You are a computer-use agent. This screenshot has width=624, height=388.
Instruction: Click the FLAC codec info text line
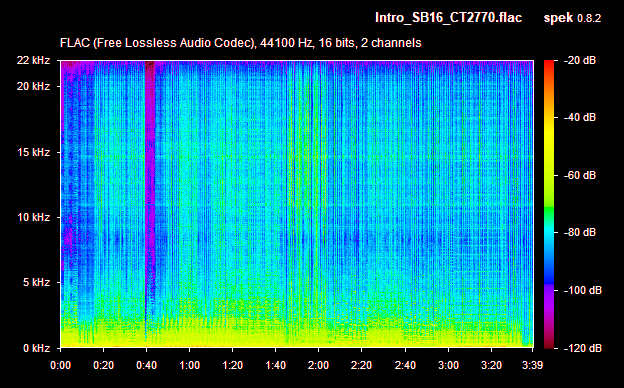tap(240, 43)
